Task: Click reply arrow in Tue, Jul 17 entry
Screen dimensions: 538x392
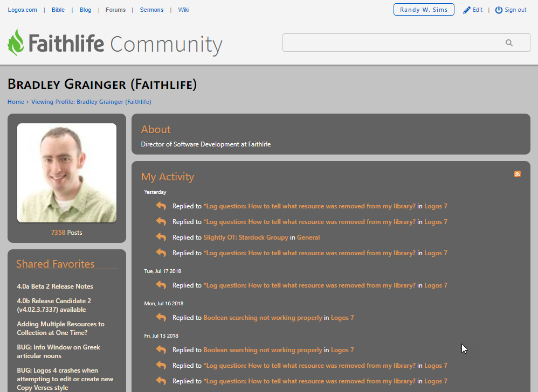Action: click(x=161, y=285)
